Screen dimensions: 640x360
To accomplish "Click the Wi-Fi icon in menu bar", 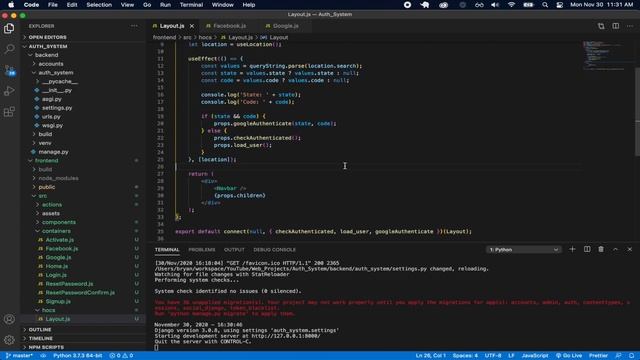I will (x=511, y=5).
